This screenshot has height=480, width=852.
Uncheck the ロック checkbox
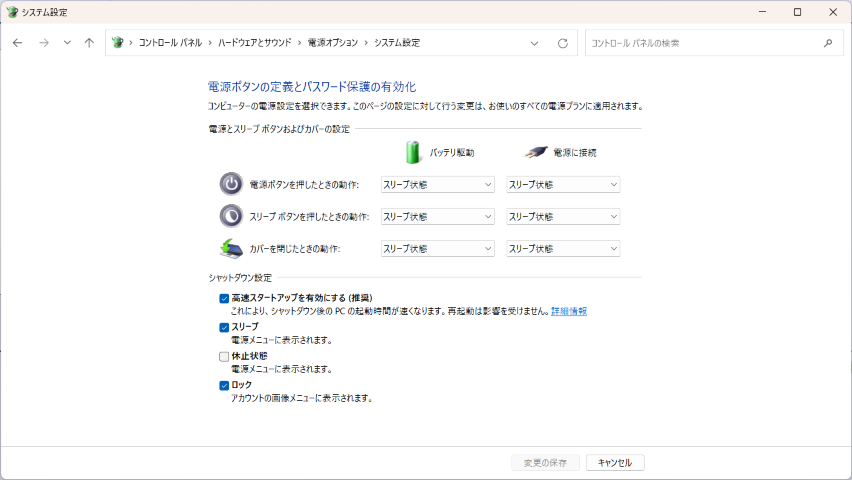(224, 385)
